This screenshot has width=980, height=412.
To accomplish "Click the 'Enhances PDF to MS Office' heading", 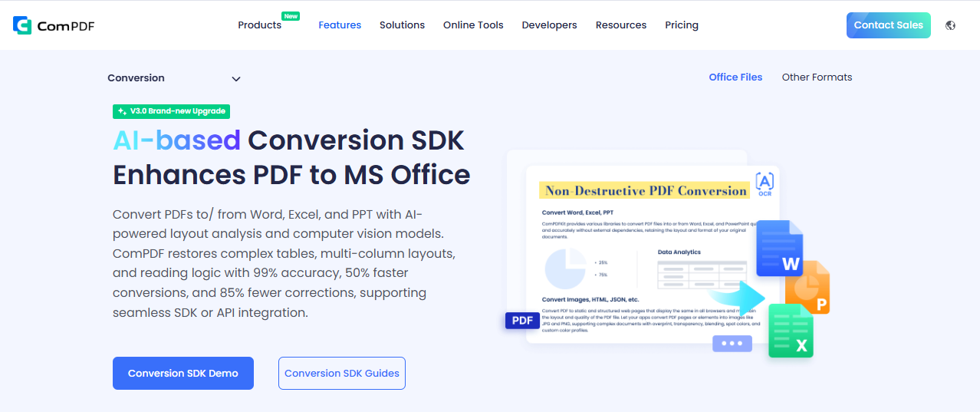I will [x=291, y=175].
